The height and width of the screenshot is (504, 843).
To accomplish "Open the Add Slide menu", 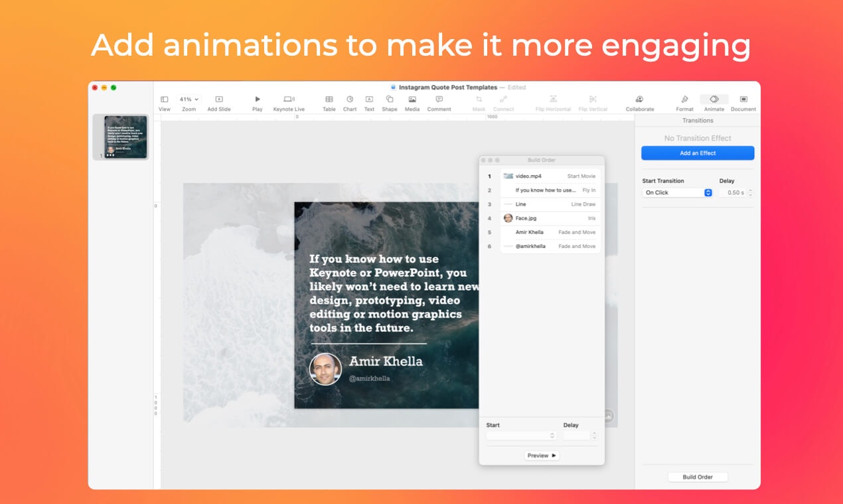I will 219,99.
